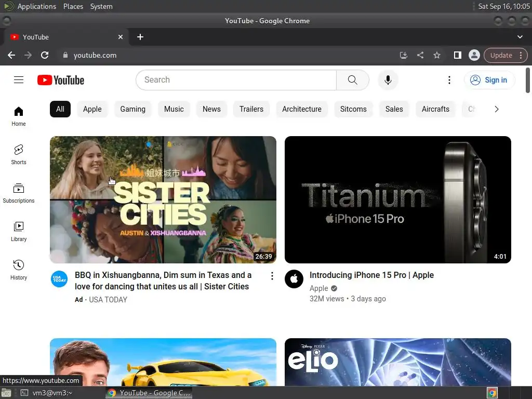Select the News category chip
Image resolution: width=532 pixels, height=399 pixels.
211,109
